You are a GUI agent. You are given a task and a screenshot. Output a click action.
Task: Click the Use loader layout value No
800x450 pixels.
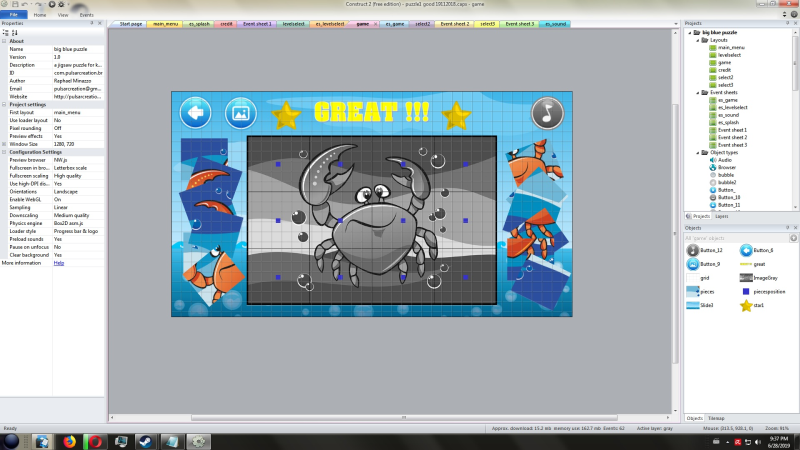click(78, 120)
